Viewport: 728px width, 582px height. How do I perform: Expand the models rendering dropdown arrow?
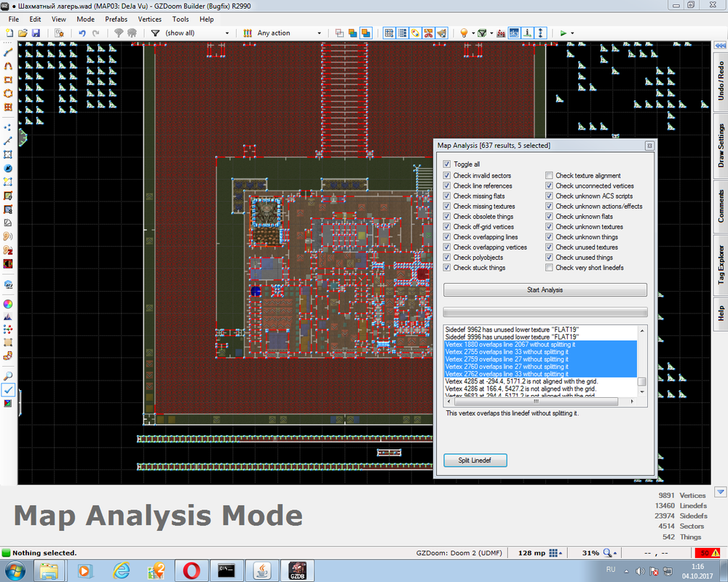pyautogui.click(x=491, y=33)
